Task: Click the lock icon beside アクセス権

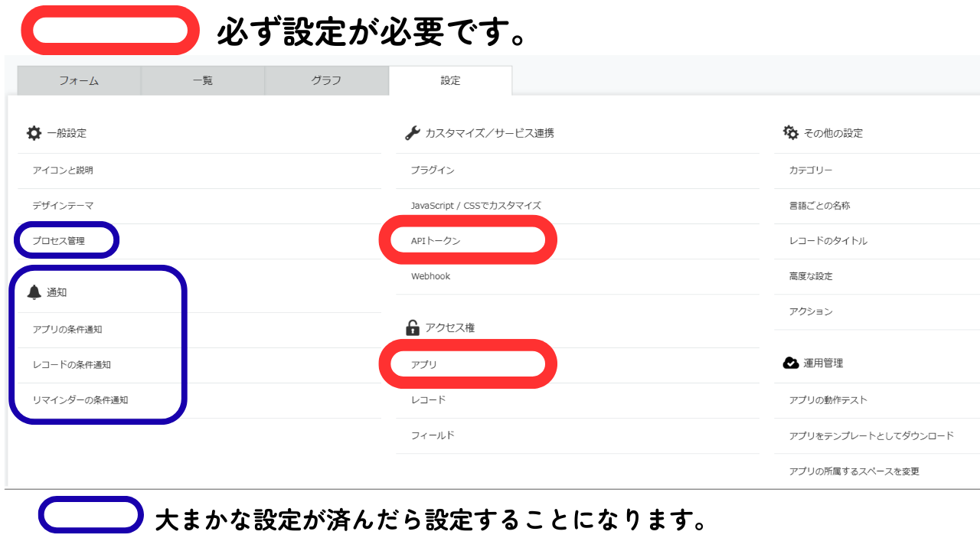Action: click(413, 329)
